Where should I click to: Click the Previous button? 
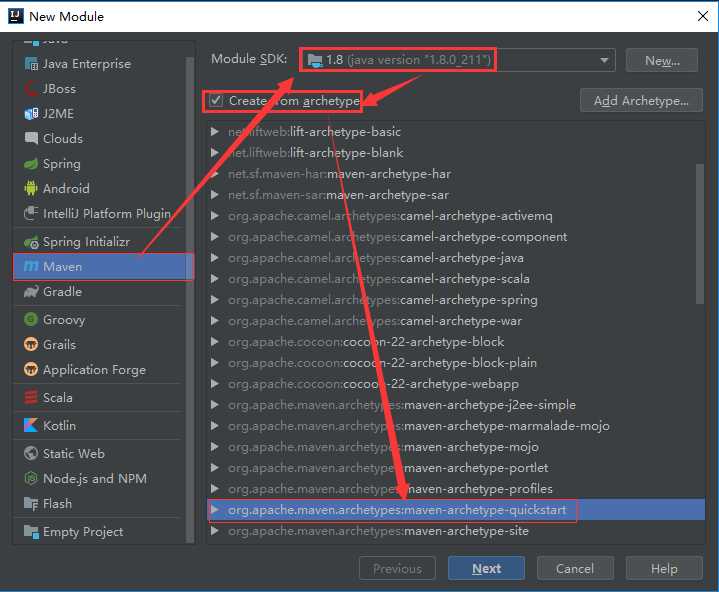397,569
